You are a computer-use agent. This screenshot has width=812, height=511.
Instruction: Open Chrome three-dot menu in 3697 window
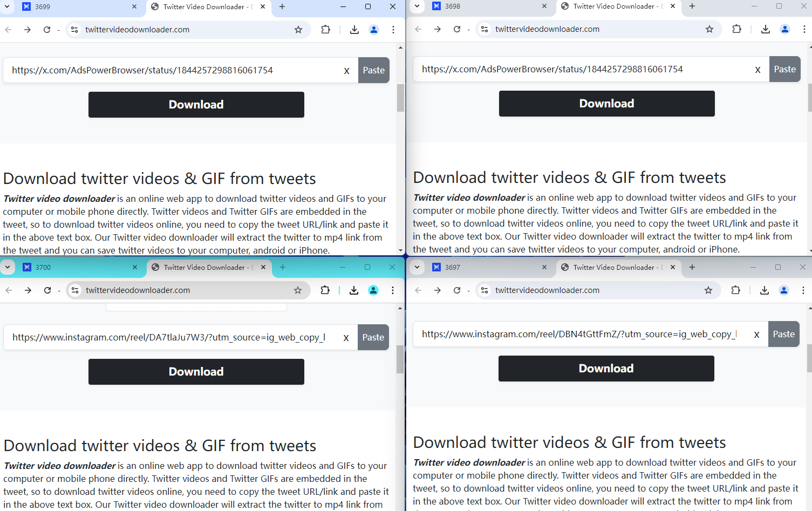(x=803, y=290)
